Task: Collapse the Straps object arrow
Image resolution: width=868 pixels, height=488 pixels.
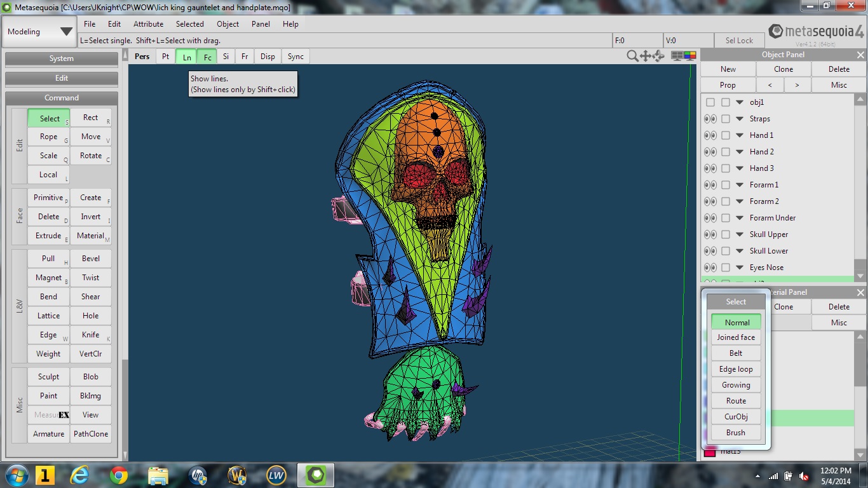Action: 740,119
